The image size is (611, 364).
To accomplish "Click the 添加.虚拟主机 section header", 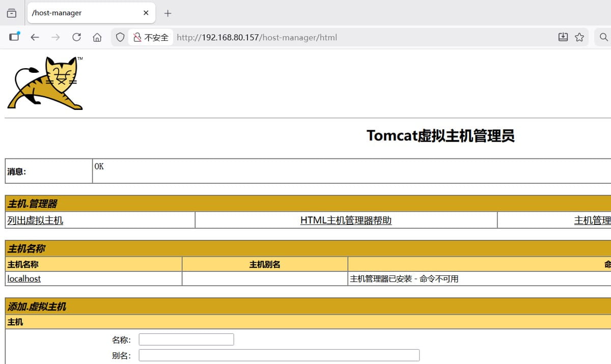I will pyautogui.click(x=308, y=306).
